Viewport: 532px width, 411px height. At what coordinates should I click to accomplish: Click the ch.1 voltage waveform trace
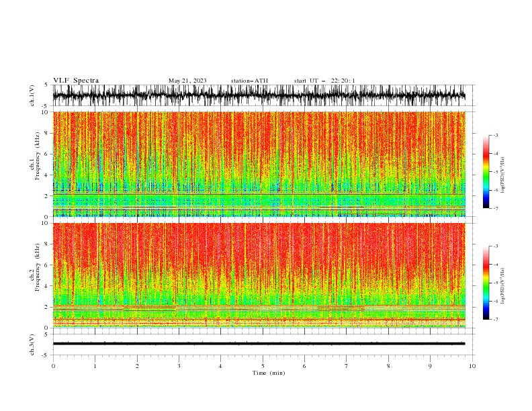(259, 95)
